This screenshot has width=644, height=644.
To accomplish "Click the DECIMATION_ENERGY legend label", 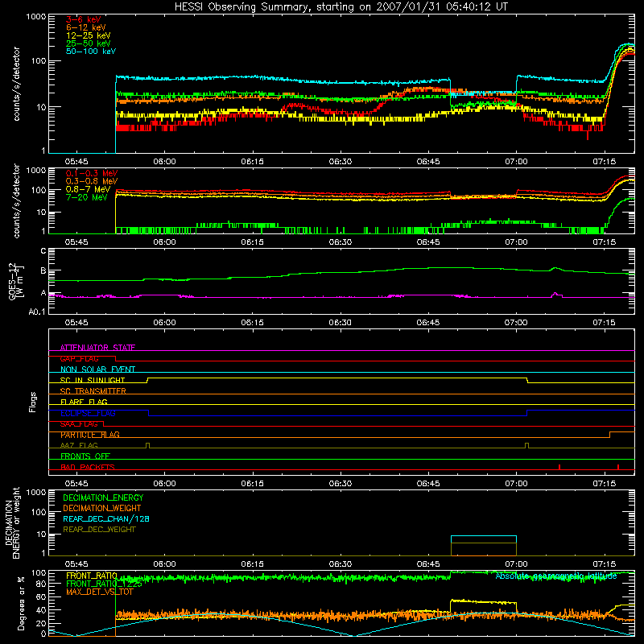I will point(103,497).
